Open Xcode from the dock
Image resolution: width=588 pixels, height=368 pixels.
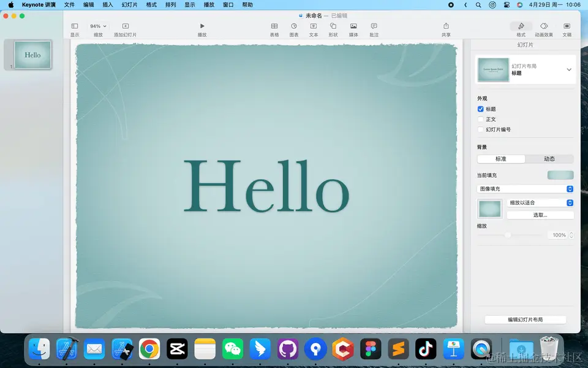pyautogui.click(x=67, y=349)
